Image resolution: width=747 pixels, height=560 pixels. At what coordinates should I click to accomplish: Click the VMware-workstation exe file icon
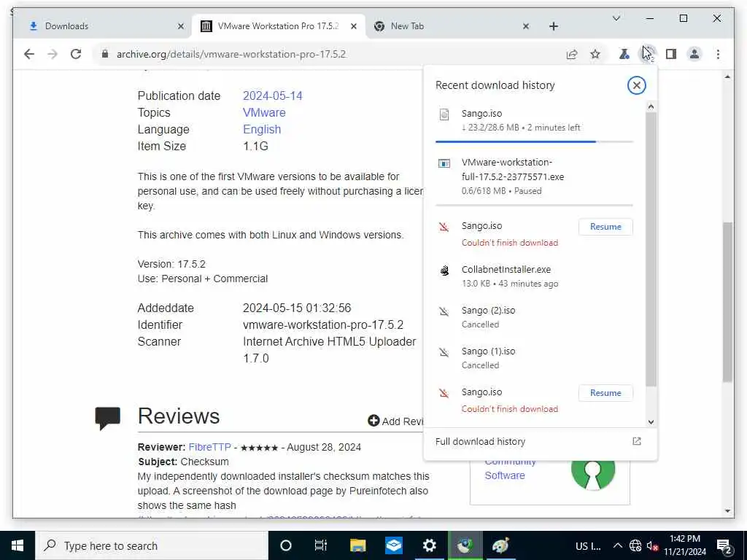[x=444, y=163]
